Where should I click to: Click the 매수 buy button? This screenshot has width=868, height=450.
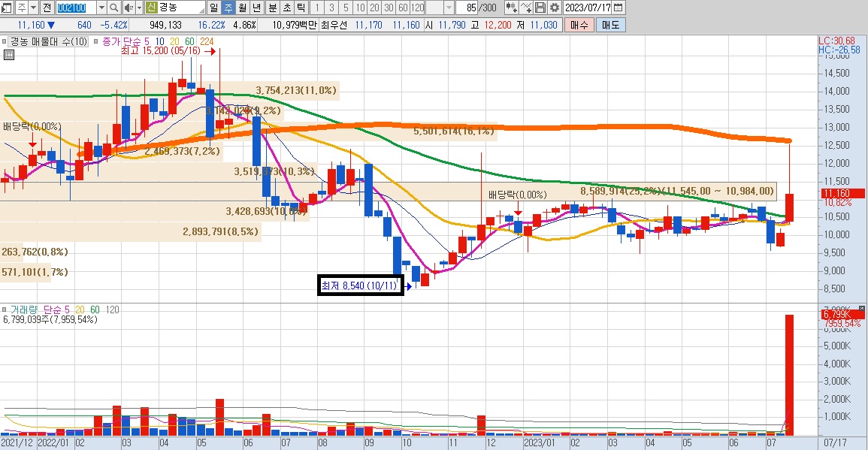579,25
